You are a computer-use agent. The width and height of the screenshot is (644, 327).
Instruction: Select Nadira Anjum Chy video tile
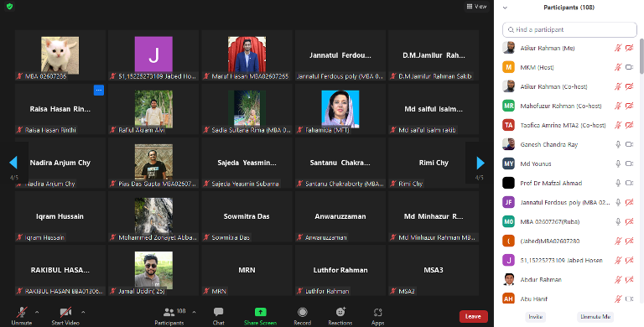point(60,163)
